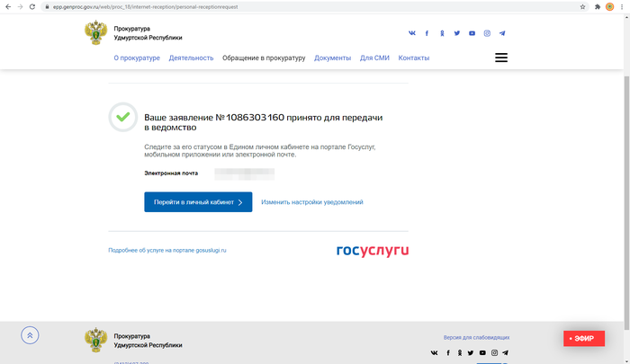Open the footer Odnoklassniki icon
The image size is (630, 364).
coord(460,352)
